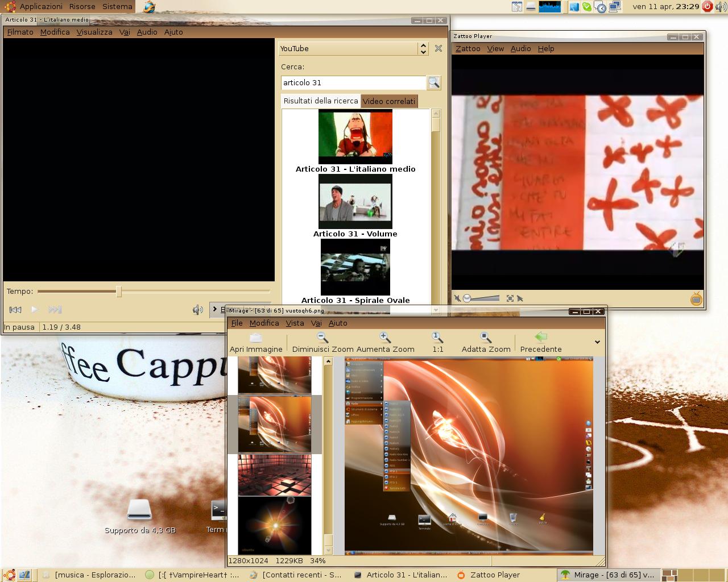Click Diminuisci Zoom in Mirage

(x=322, y=343)
